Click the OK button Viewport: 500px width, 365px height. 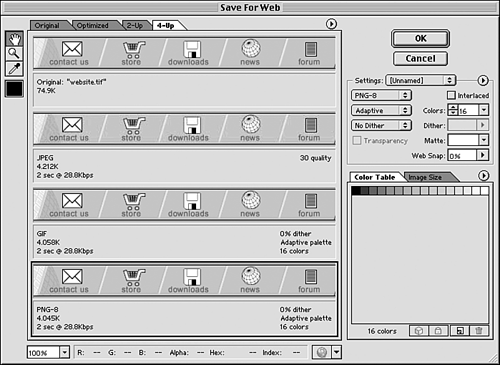[x=420, y=39]
